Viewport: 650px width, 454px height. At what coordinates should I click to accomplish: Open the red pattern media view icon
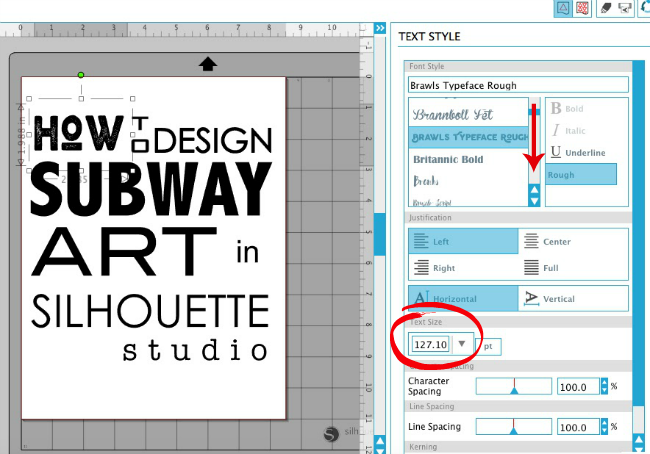[582, 8]
